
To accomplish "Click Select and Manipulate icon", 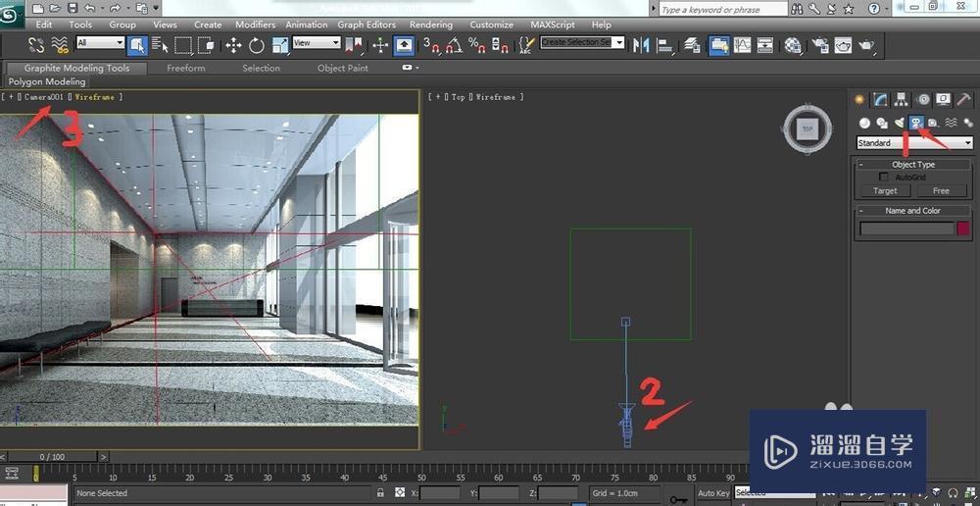I will tap(380, 45).
